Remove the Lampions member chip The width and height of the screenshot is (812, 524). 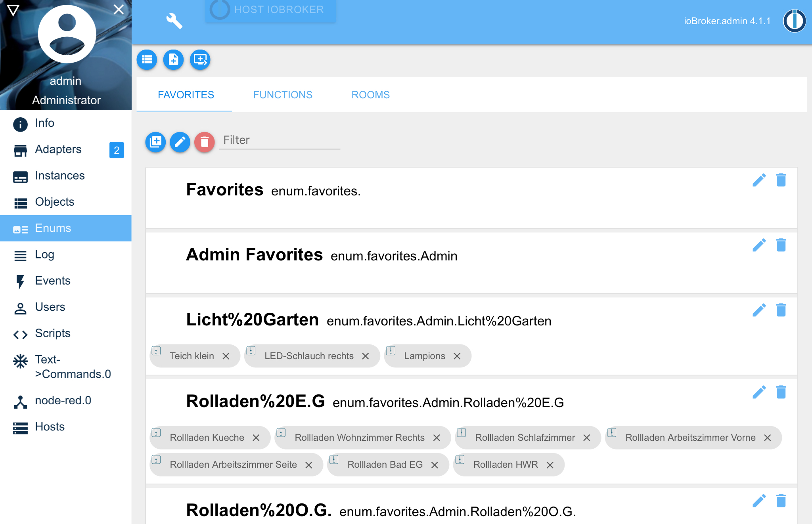pyautogui.click(x=458, y=356)
